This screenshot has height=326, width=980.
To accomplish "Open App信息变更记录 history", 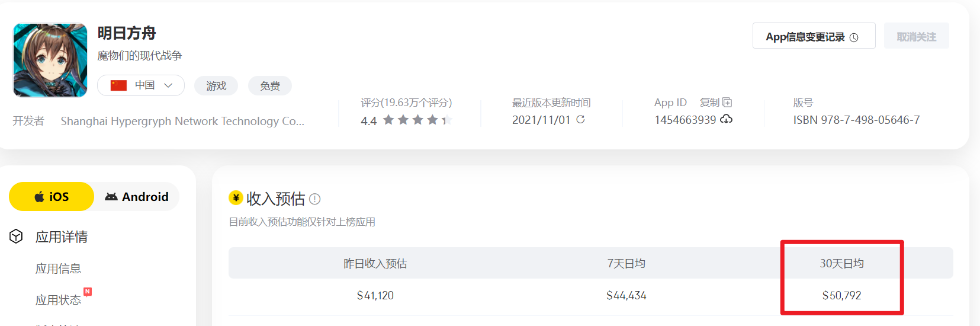I will pyautogui.click(x=813, y=37).
